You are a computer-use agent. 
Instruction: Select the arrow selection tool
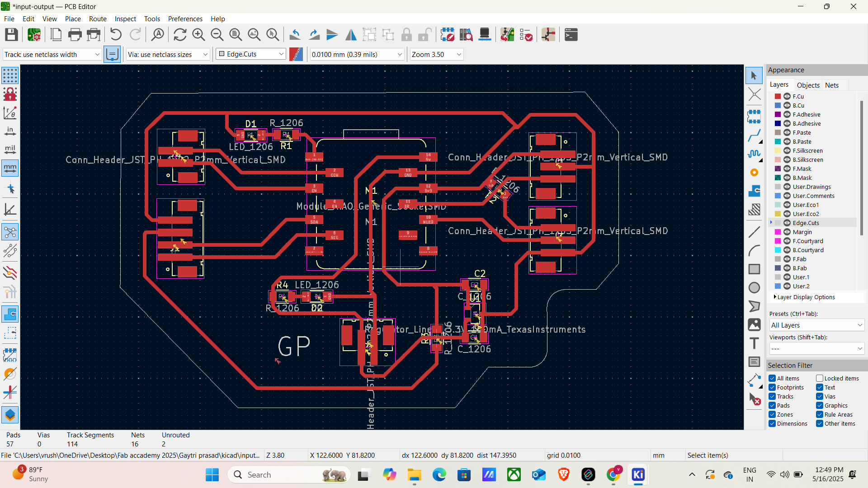(754, 75)
